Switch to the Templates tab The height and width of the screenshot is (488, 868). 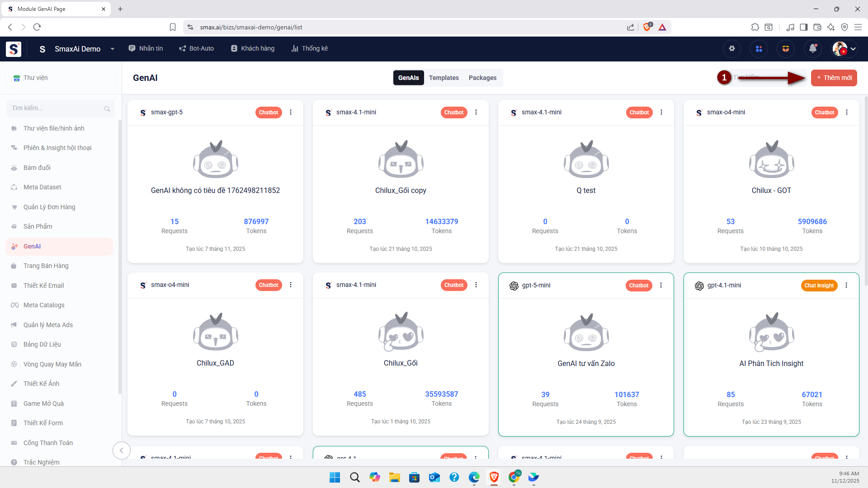click(443, 78)
